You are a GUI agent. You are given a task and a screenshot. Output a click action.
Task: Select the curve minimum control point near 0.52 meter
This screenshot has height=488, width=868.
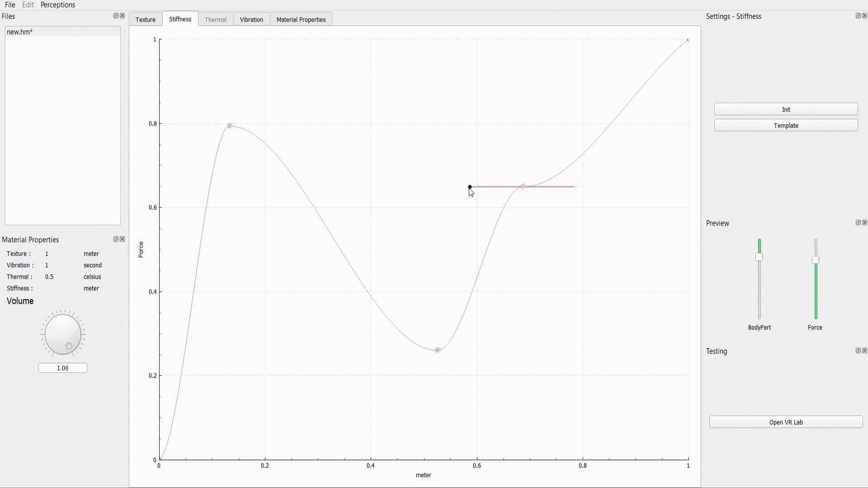click(x=438, y=350)
